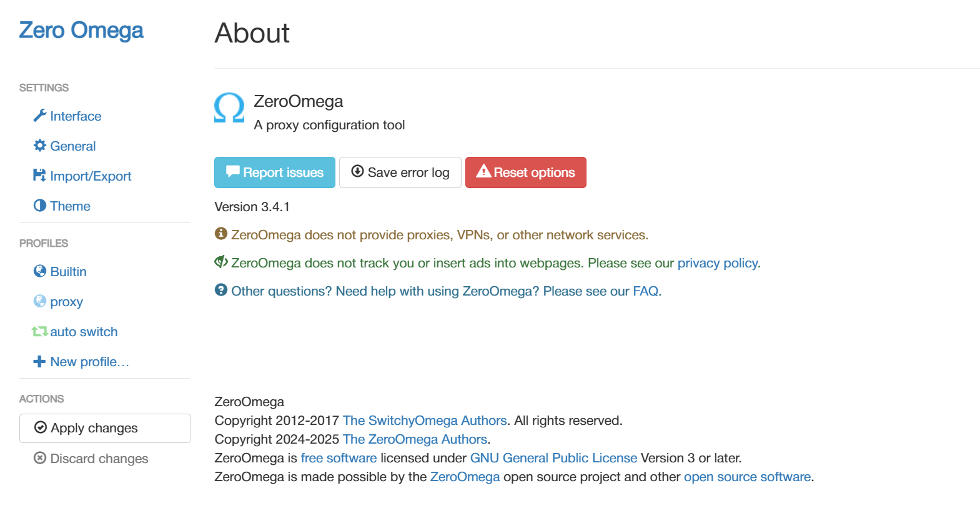Click the Report issues button
The width and height of the screenshot is (980, 508).
pyautogui.click(x=275, y=172)
